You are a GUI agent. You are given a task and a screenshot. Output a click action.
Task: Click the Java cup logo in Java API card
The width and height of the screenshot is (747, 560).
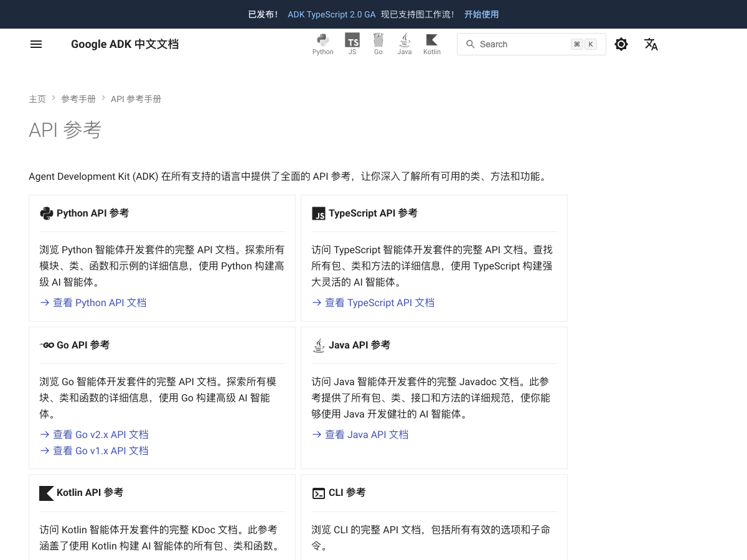pyautogui.click(x=319, y=345)
